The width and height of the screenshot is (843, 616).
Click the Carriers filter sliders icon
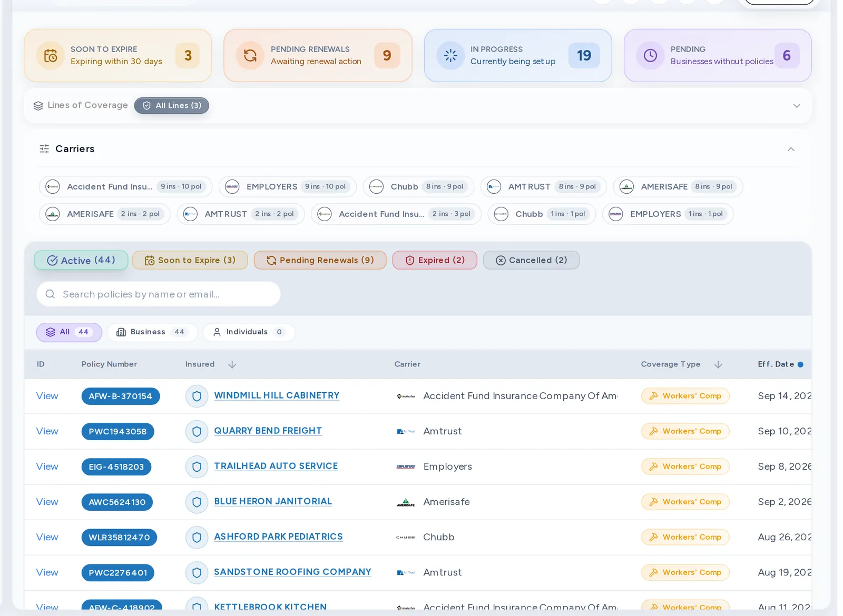coord(44,149)
